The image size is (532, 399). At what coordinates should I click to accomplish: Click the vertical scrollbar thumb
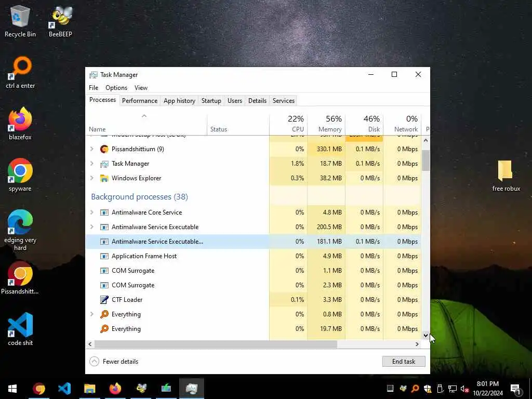[x=426, y=161]
